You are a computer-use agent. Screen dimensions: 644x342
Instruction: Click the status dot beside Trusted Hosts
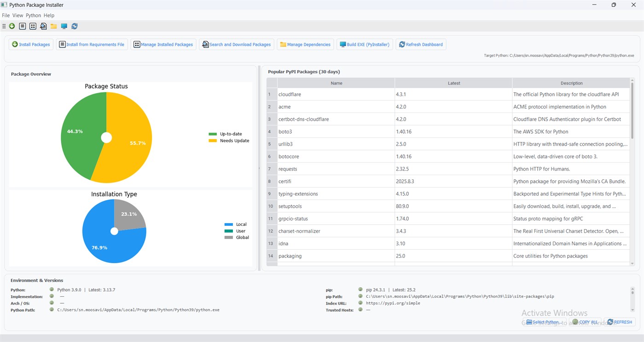pos(360,310)
